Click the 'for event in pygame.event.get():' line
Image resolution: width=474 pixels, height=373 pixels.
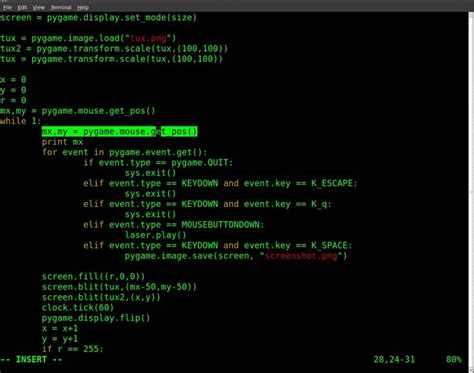[124, 152]
